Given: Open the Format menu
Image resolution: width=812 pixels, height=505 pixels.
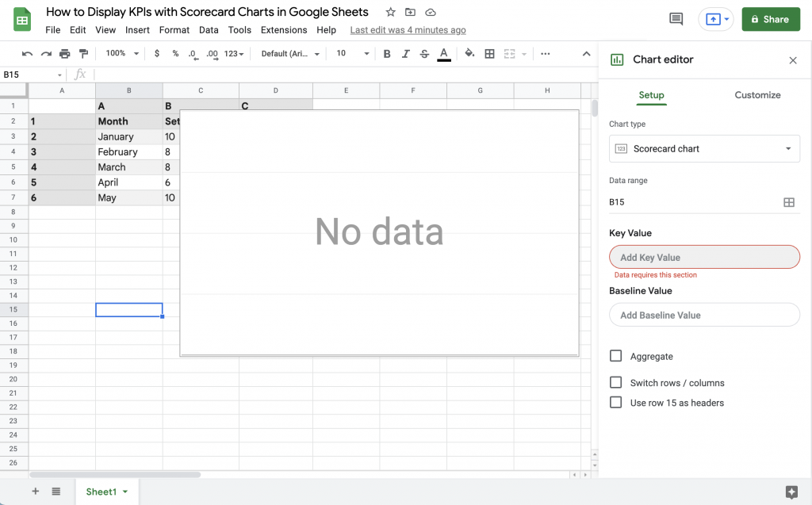Looking at the screenshot, I should tap(174, 29).
